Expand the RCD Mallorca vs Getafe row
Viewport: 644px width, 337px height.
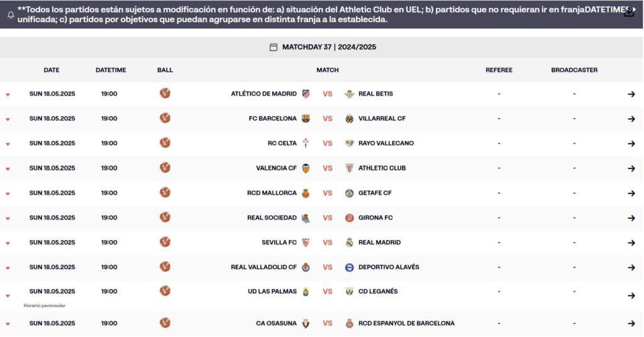coord(8,194)
